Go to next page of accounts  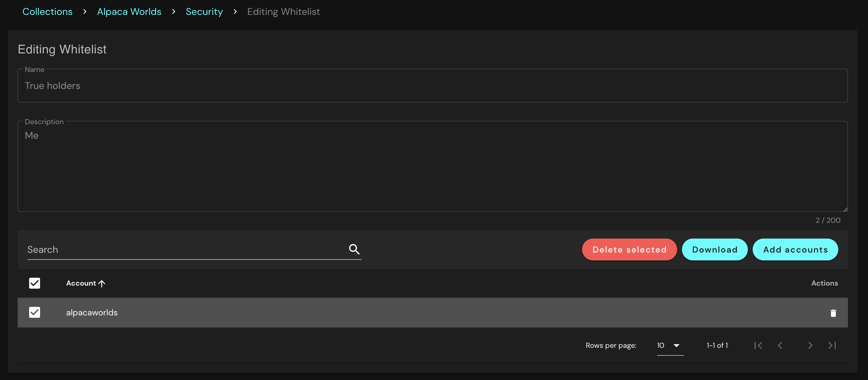810,345
